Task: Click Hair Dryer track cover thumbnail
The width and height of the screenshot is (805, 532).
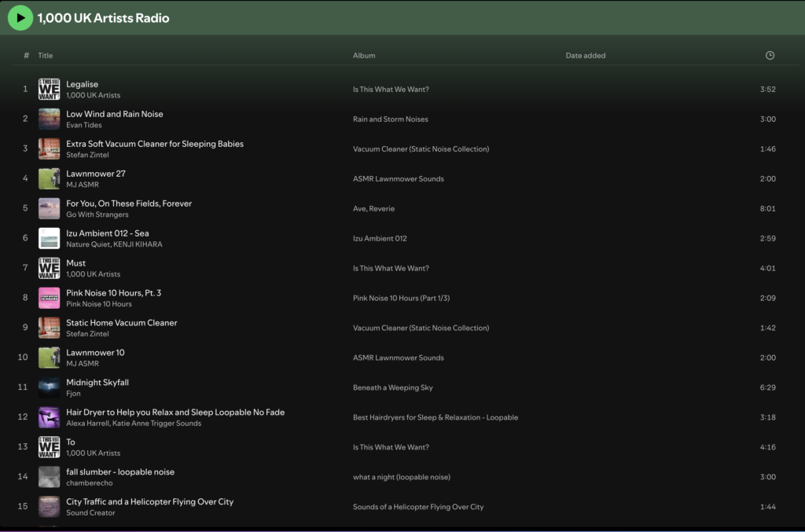Action: [x=50, y=417]
